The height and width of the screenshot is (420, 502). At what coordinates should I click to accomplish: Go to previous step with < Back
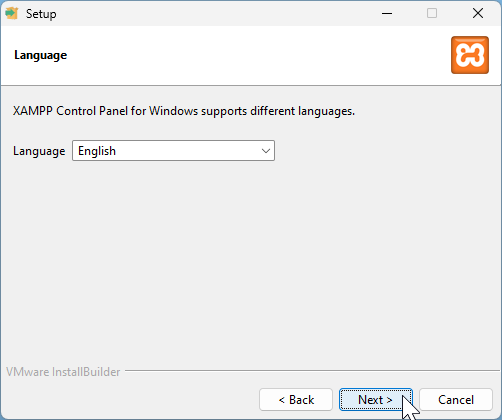click(296, 399)
